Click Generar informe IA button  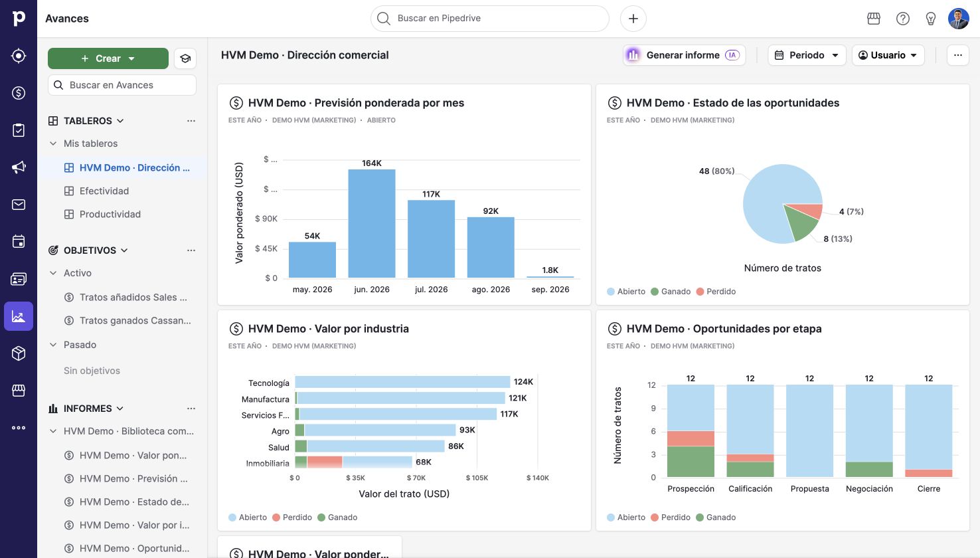tap(685, 55)
